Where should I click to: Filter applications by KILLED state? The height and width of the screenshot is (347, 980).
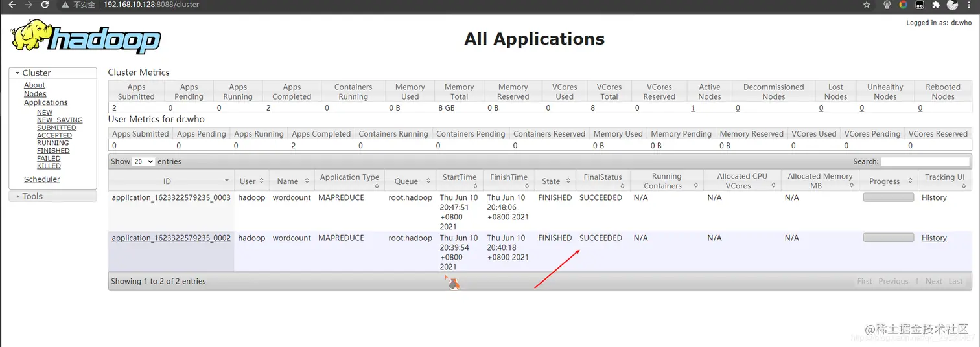tap(49, 166)
